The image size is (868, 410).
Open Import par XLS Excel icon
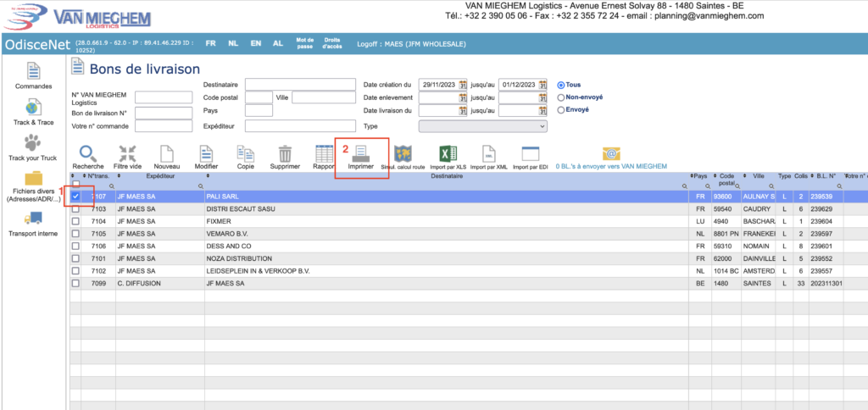tap(448, 154)
